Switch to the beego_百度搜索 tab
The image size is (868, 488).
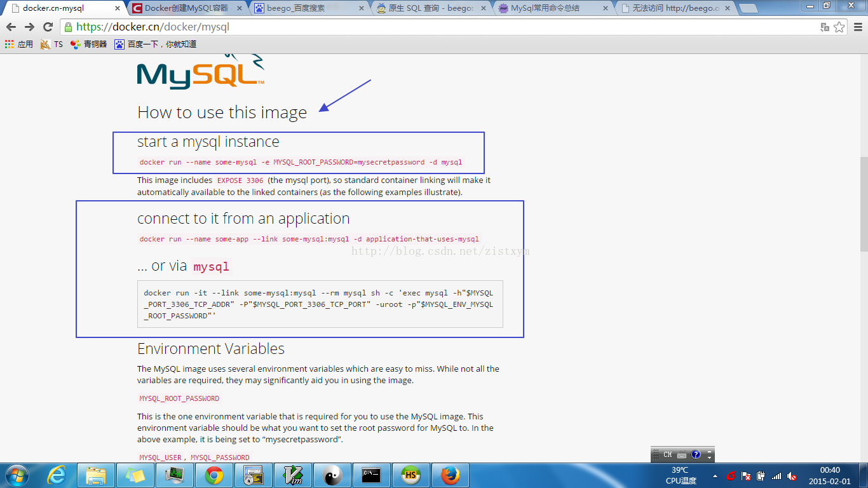(308, 8)
